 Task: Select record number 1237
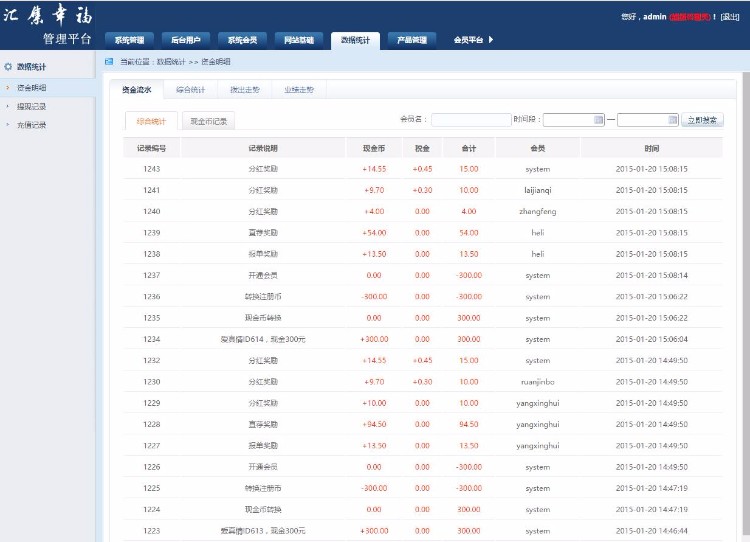click(x=152, y=275)
